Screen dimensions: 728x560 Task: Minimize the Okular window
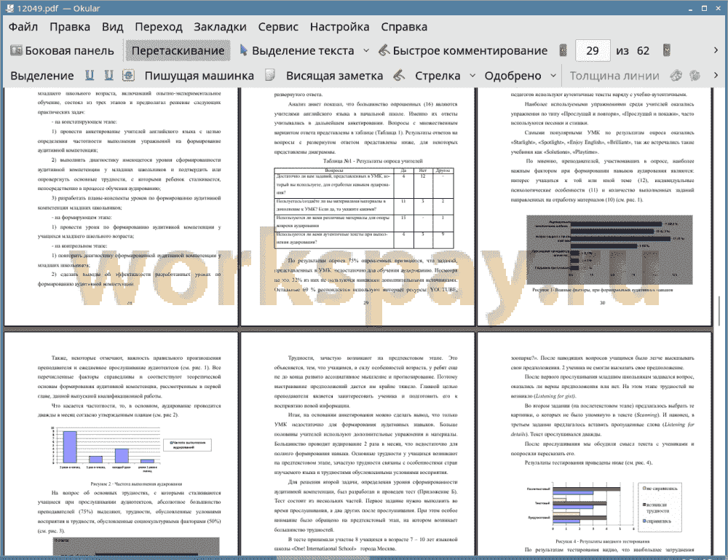pyautogui.click(x=690, y=8)
